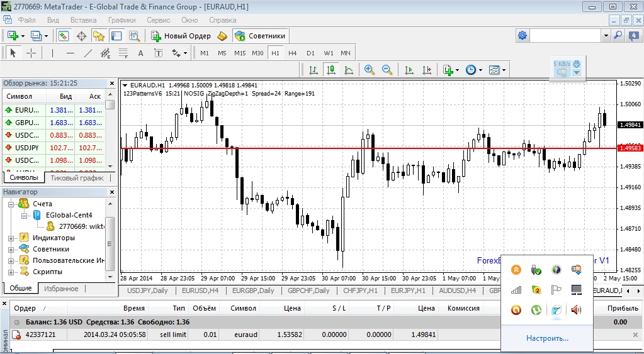Click the toolbar search input field
This screenshot has width=644, height=354.
[565, 36]
